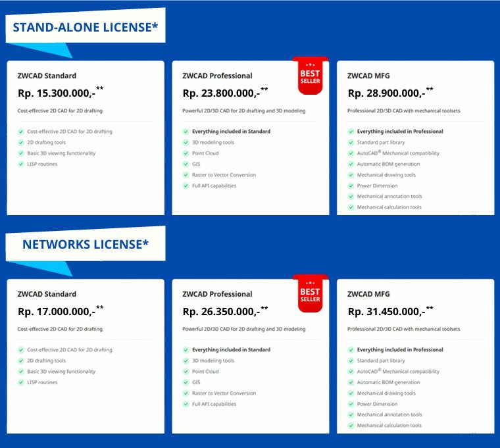
Task: Click '3D modeling tools' text in Networks Professional
Action: pyautogui.click(x=213, y=361)
